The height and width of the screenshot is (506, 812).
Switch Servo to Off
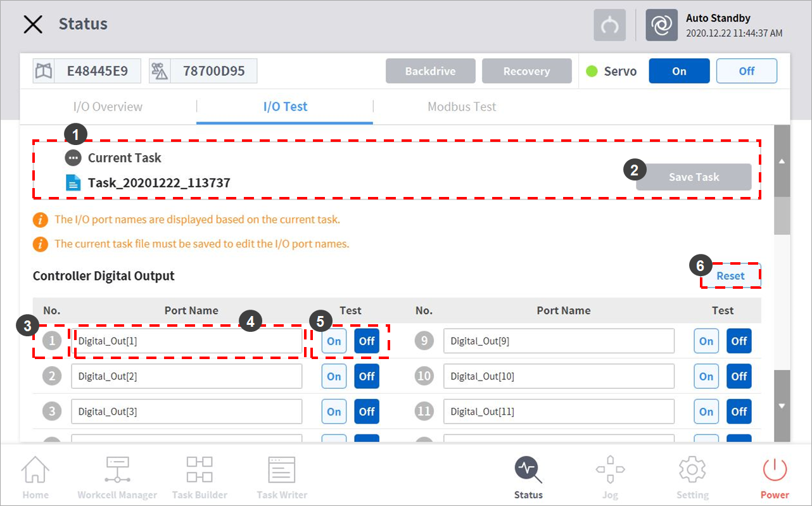click(x=746, y=72)
